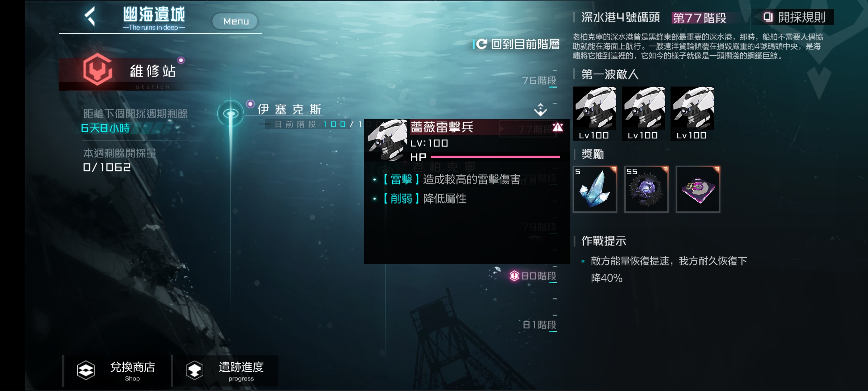Select the 81階段 stage marker
868x391 pixels.
(x=539, y=325)
